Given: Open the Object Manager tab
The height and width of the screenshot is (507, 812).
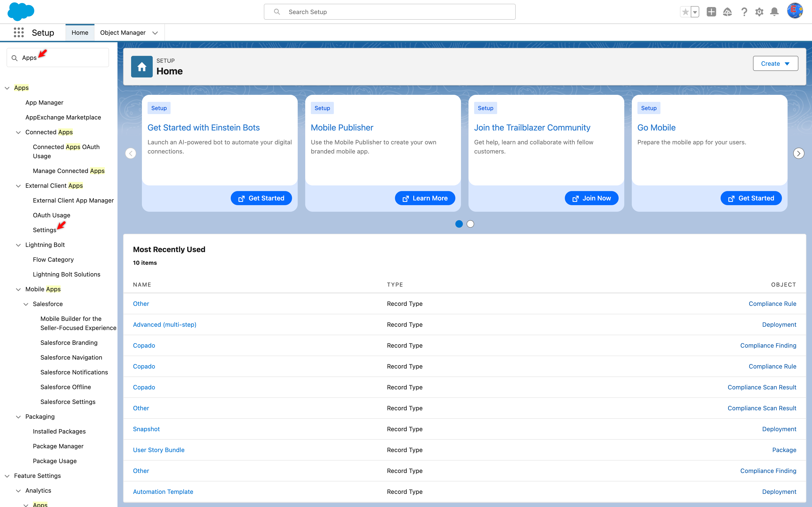Looking at the screenshot, I should pos(122,32).
